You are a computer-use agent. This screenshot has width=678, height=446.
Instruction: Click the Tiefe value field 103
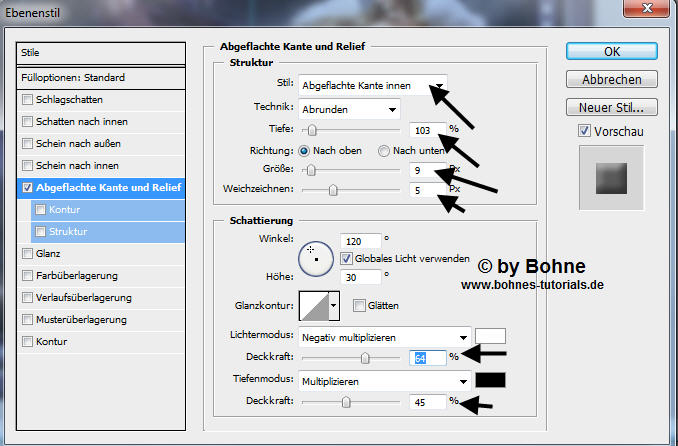428,130
